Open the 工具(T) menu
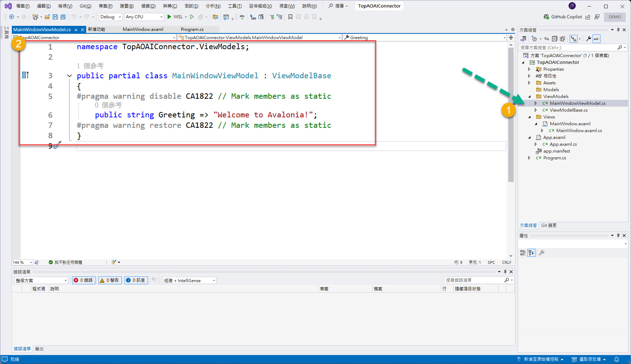Screen dimensions: 631x364 click(235, 6)
